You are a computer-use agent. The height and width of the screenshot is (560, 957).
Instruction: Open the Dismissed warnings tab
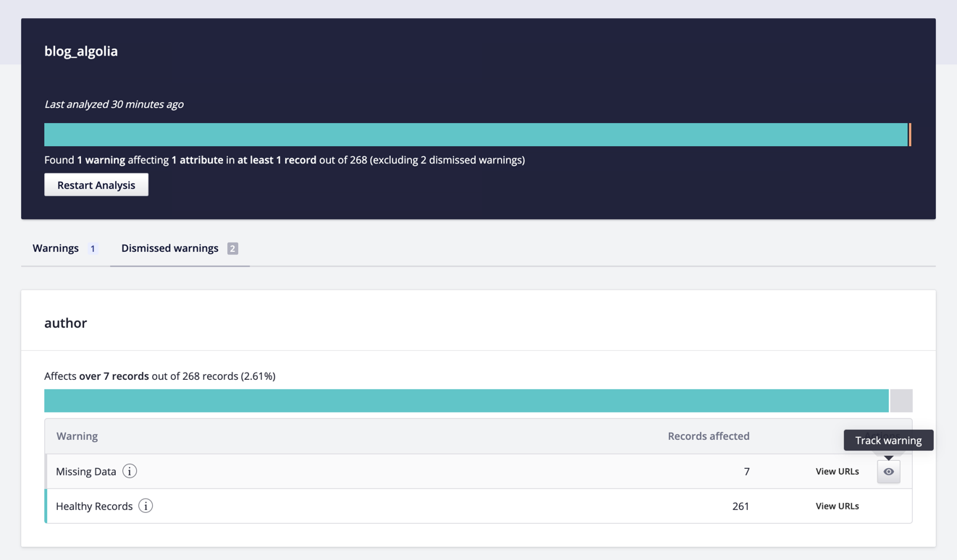click(x=180, y=248)
